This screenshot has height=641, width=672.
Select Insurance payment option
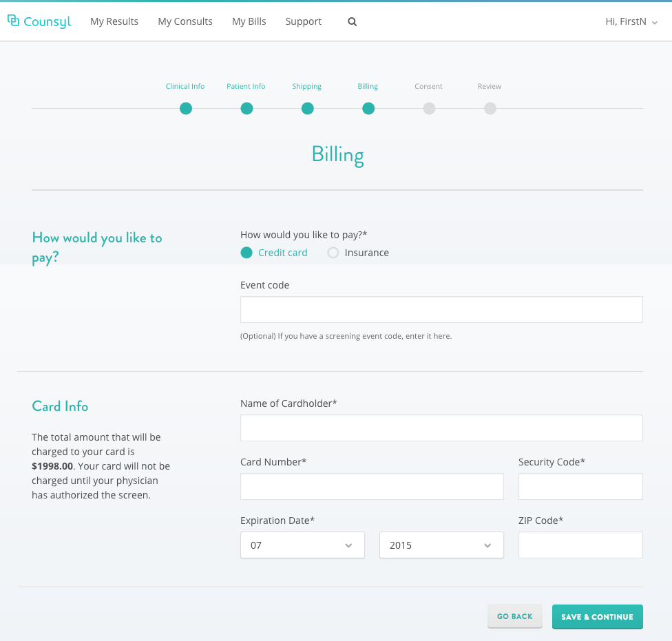tap(358, 253)
